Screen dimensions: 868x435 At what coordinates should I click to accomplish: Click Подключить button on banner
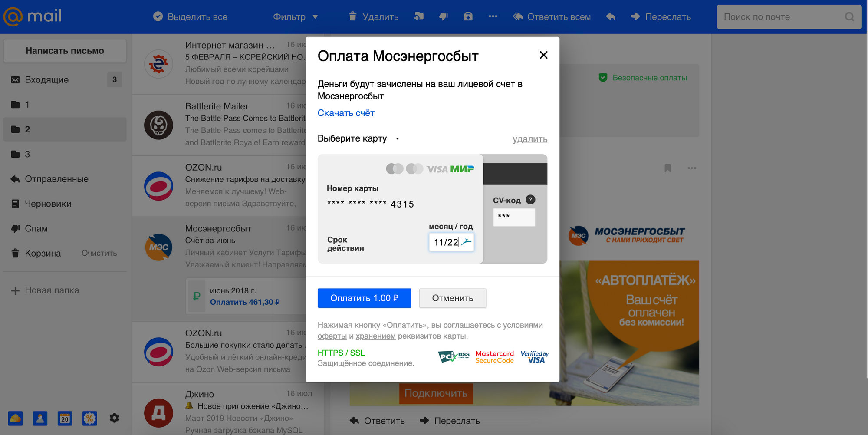pos(436,393)
